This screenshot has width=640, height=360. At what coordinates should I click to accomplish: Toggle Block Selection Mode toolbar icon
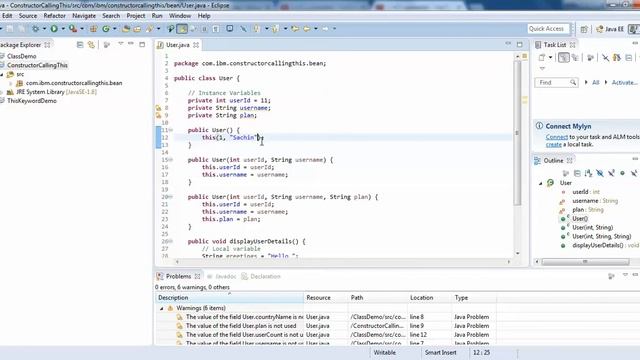pos(205,29)
